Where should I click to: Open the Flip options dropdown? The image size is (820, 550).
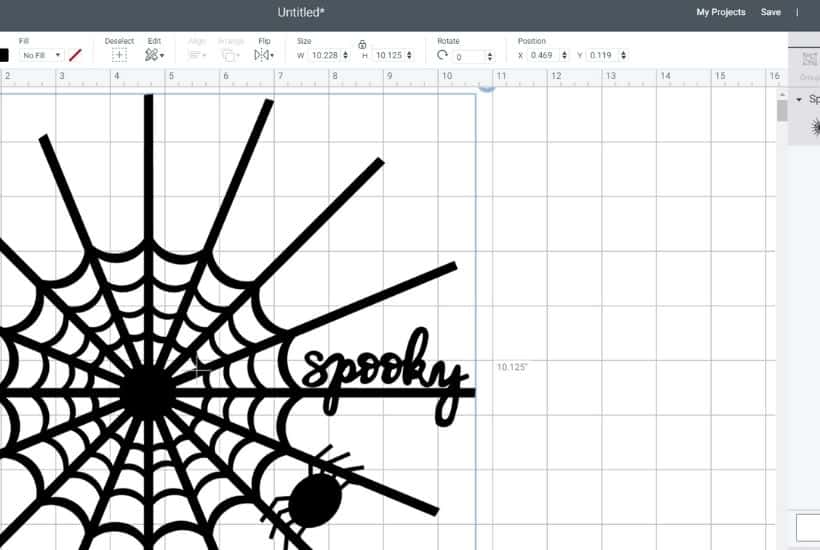pos(264,55)
